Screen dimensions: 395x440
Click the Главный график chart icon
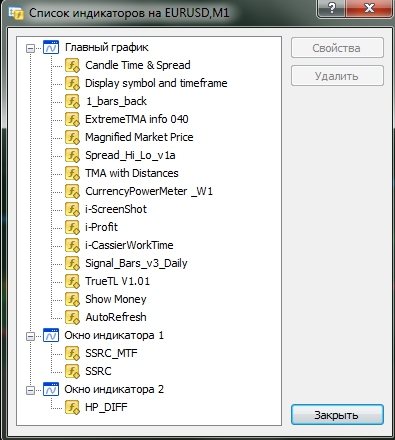coord(51,47)
